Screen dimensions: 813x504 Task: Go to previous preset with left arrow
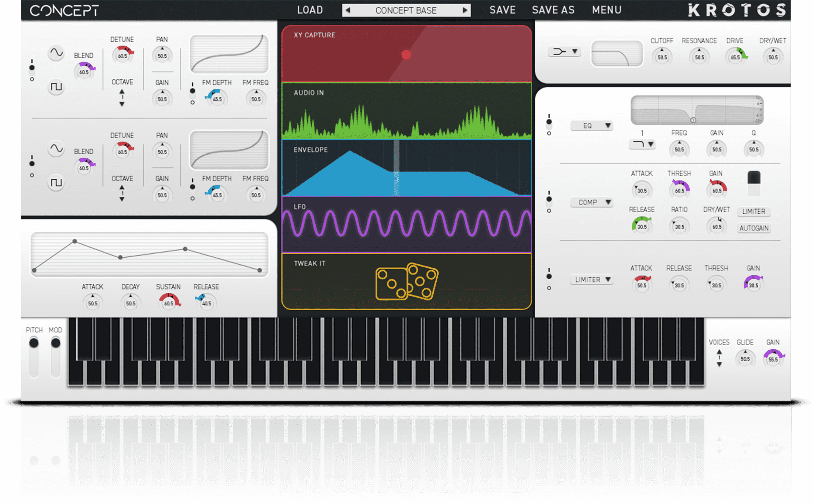tap(348, 10)
